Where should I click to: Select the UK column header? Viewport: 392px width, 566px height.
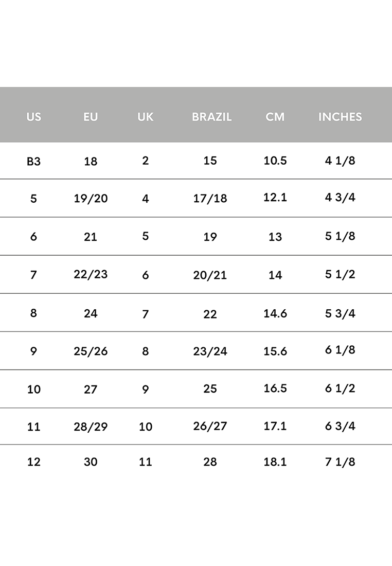click(146, 117)
